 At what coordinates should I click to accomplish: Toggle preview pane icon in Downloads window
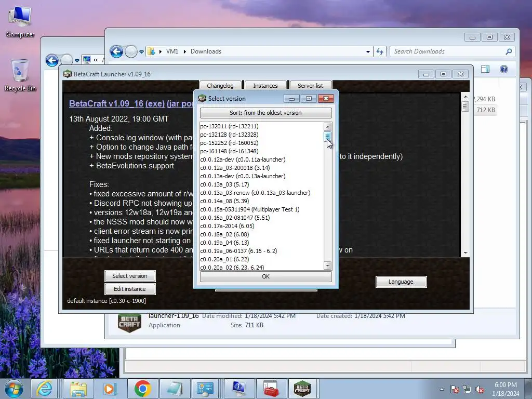(x=485, y=69)
